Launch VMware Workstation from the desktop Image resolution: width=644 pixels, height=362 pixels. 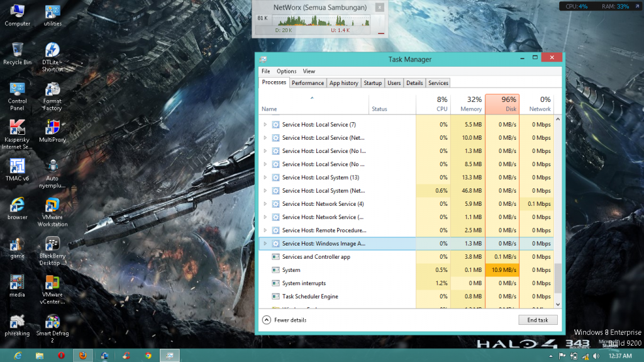tap(53, 212)
